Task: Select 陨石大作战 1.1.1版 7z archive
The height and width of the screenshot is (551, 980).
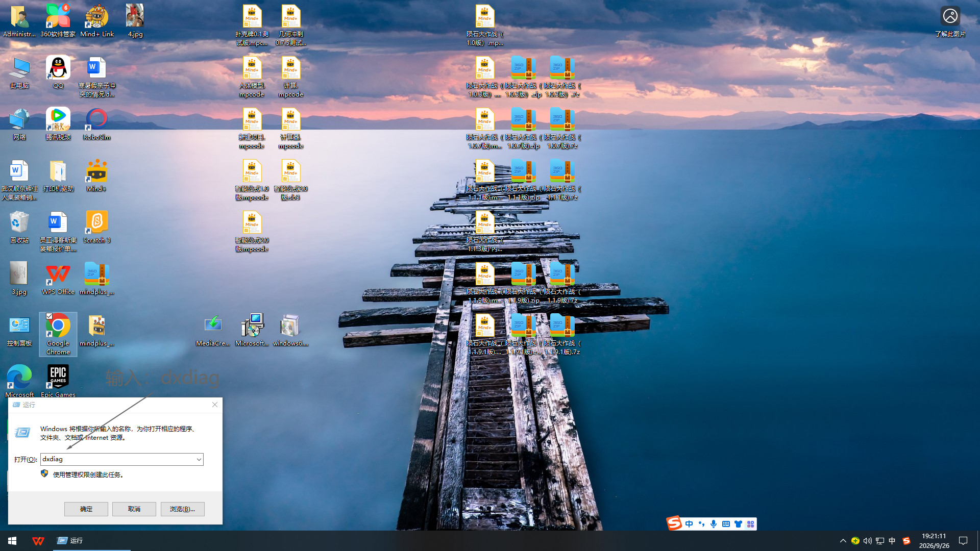Action: (562, 180)
